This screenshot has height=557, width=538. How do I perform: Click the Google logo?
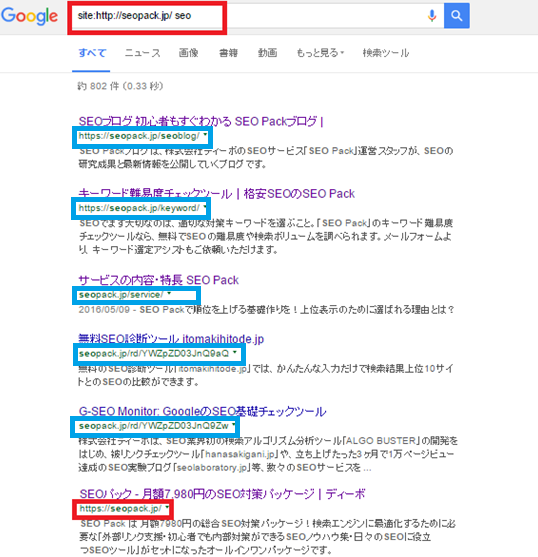point(29,16)
